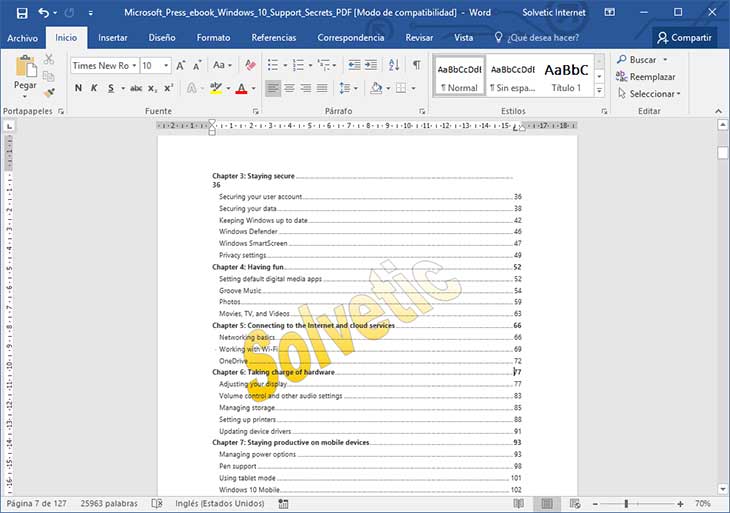Open the font name dropdown

point(134,66)
